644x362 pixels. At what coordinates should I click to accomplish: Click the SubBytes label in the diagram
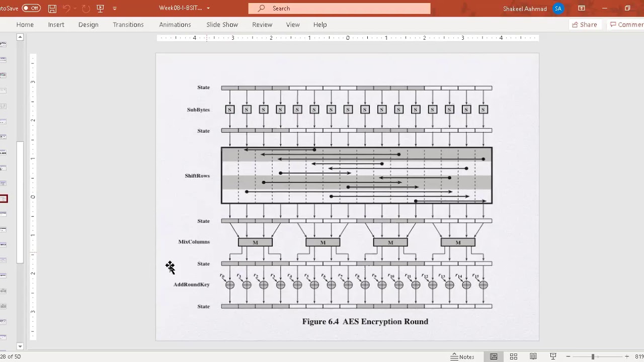tap(198, 110)
